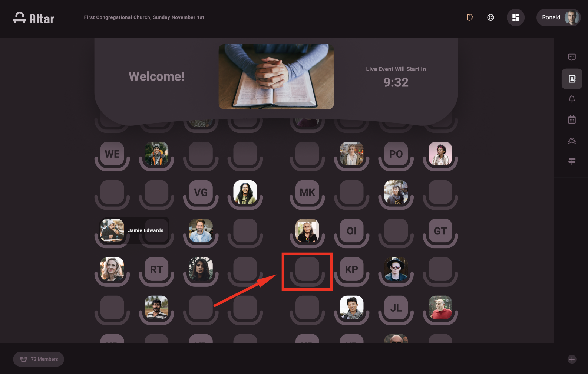
Task: Click the exit door icon in header
Action: [470, 17]
